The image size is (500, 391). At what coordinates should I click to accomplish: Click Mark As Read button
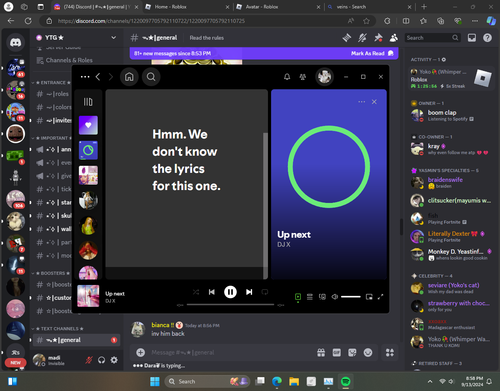367,53
